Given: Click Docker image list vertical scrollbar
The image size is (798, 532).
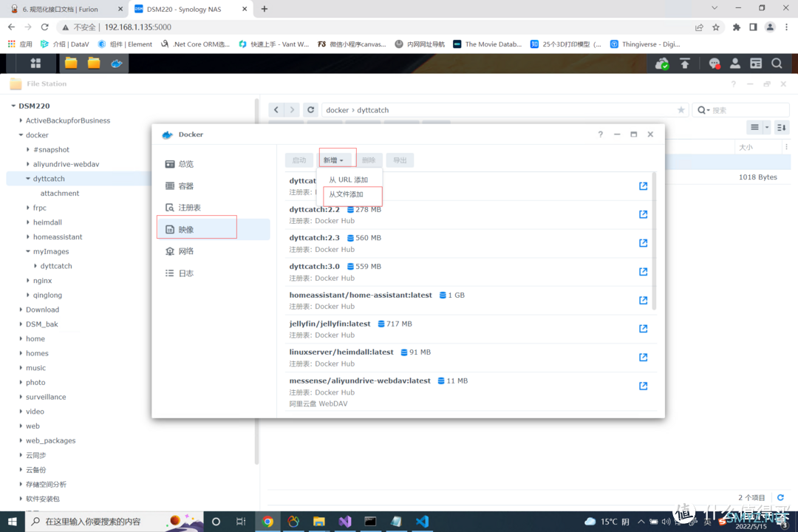Looking at the screenshot, I should pos(654,241).
